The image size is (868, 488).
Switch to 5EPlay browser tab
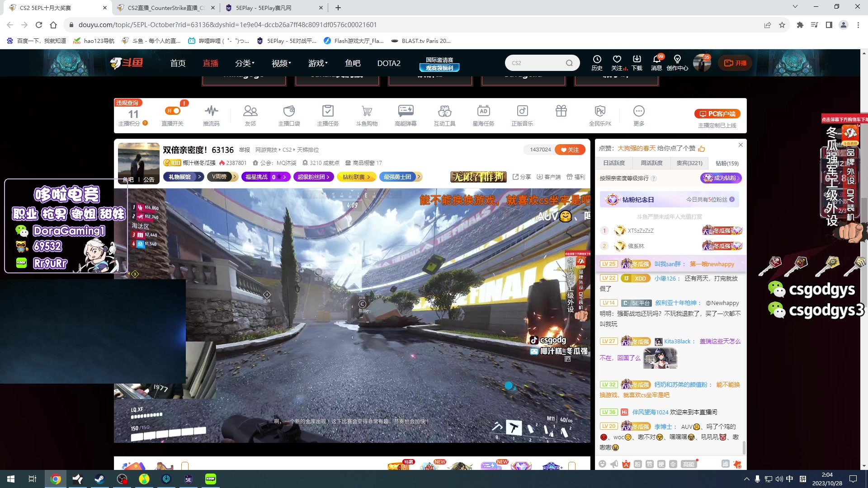click(x=275, y=8)
